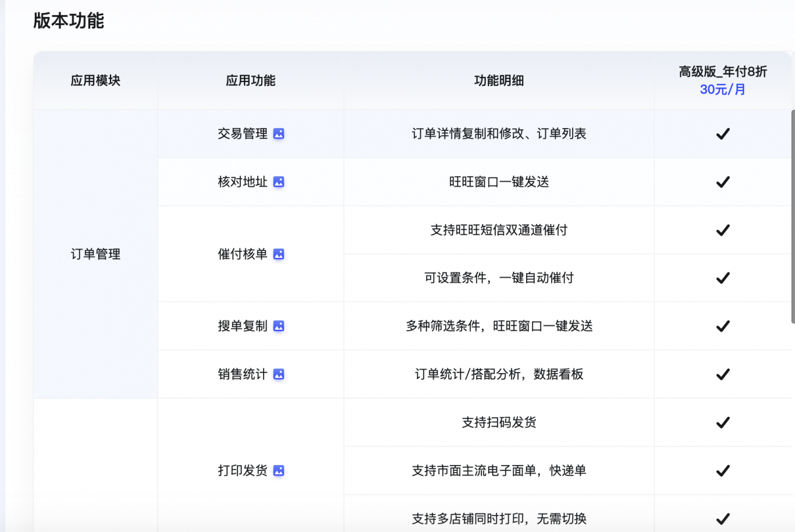The image size is (795, 532).
Task: Click the 版本功能 heading
Action: click(69, 21)
